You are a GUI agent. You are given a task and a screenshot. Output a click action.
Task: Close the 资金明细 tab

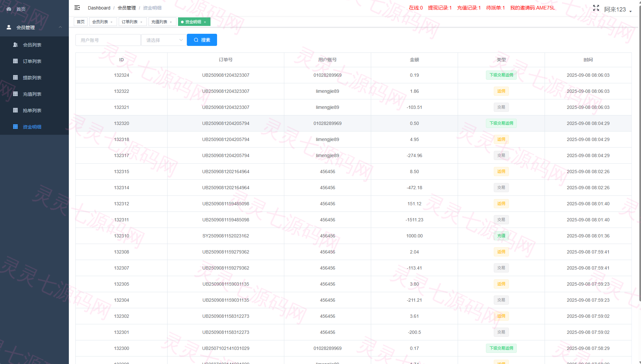point(205,22)
